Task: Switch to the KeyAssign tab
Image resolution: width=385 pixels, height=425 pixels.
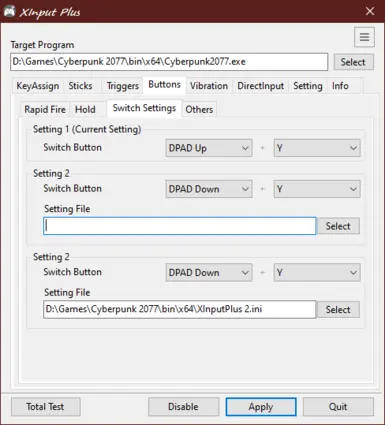Action: (38, 86)
